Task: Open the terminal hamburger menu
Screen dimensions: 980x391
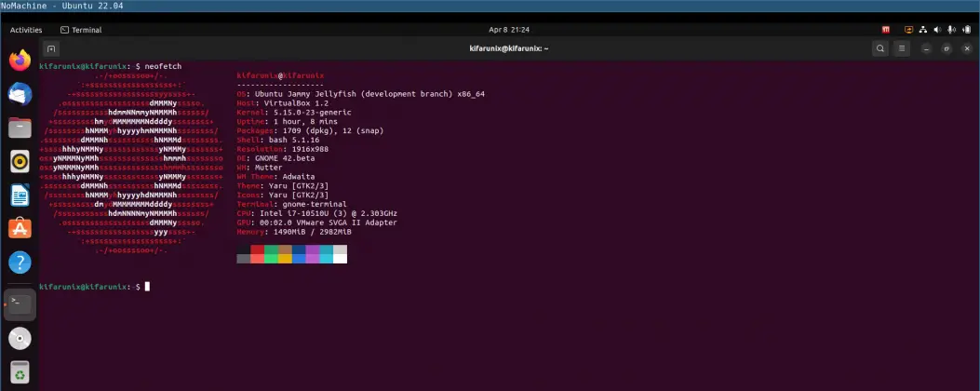Action: (901, 48)
